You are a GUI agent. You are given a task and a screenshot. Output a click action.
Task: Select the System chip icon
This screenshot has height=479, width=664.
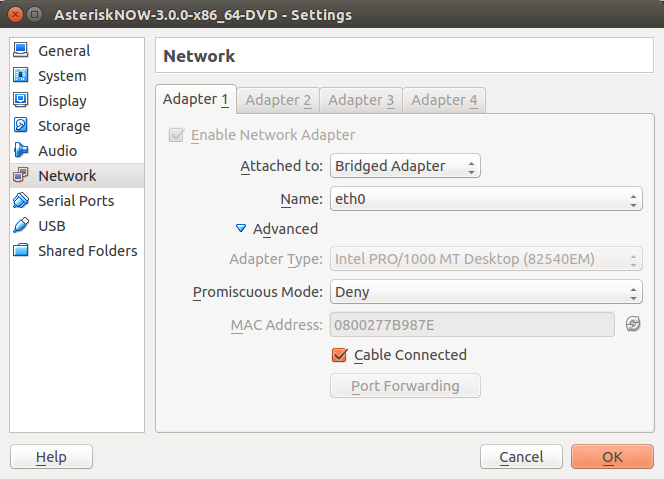(x=21, y=75)
